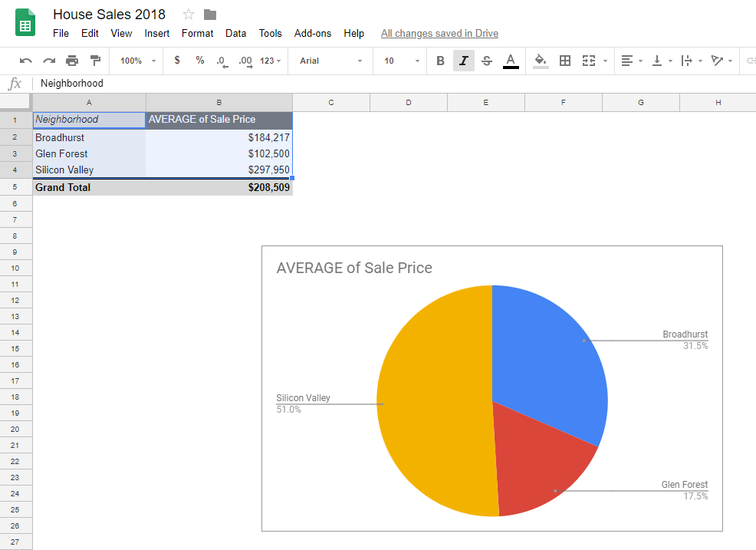Select the Grand Total cell

pos(89,187)
